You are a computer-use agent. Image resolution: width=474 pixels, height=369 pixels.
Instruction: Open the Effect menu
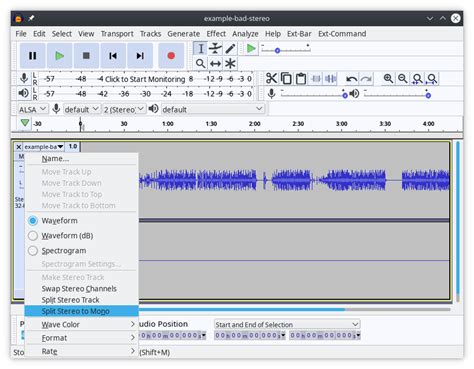tap(216, 34)
